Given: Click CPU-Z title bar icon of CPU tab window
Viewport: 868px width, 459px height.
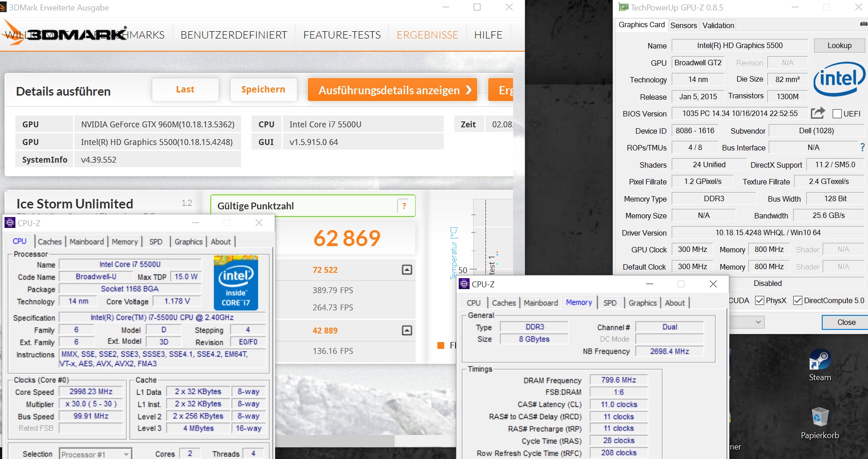Looking at the screenshot, I should pos(10,222).
